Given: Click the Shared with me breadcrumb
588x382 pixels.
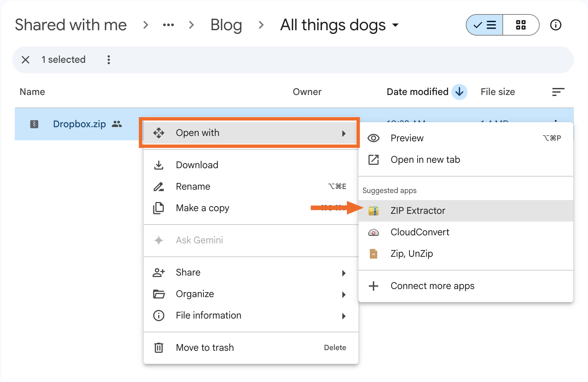Looking at the screenshot, I should coord(71,25).
